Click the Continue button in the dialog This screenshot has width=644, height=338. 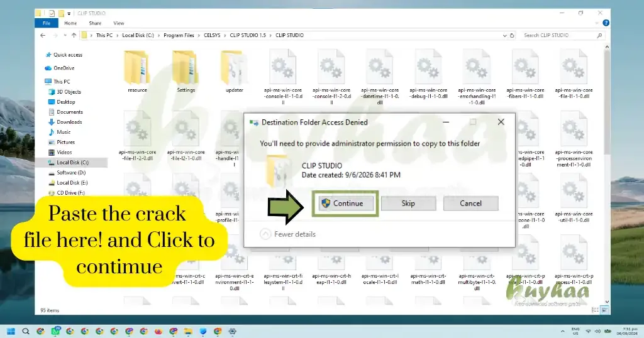347,204
